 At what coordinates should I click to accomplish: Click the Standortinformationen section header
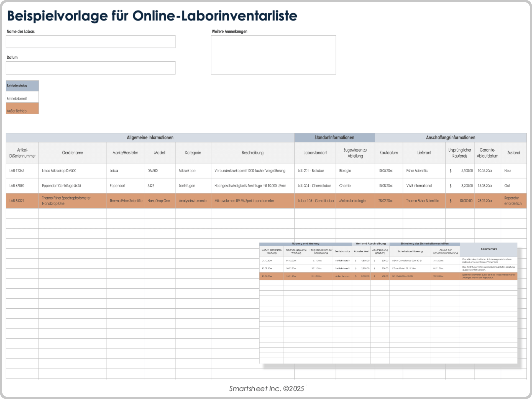tap(334, 137)
